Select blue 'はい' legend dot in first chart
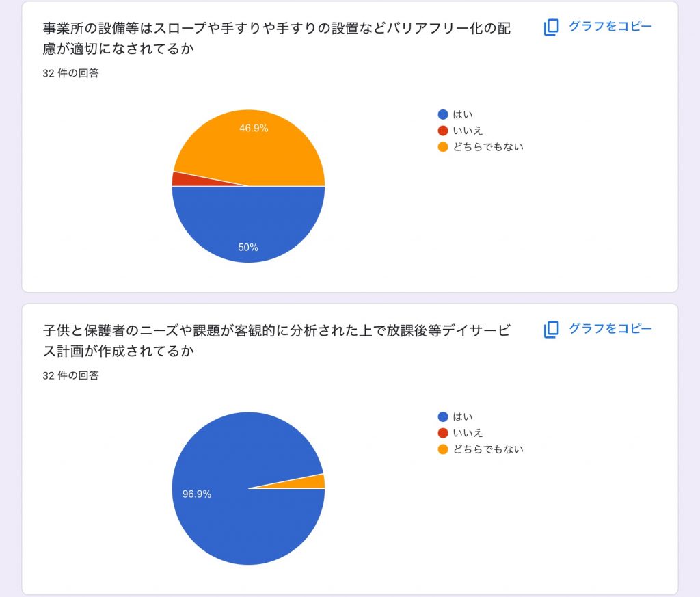 (x=443, y=114)
